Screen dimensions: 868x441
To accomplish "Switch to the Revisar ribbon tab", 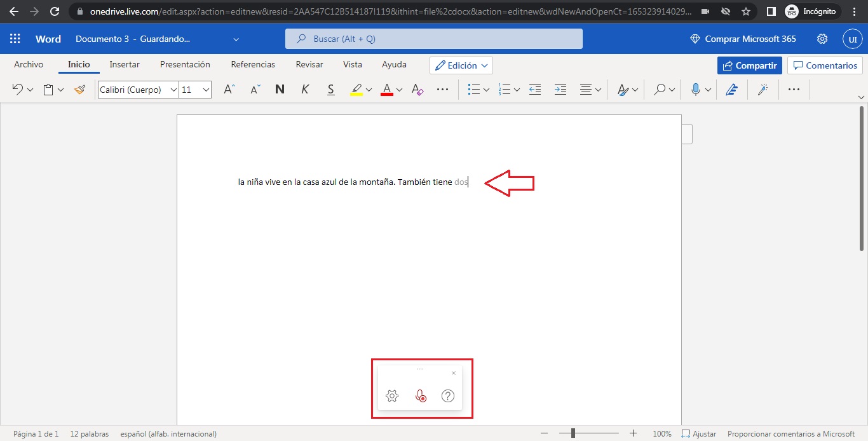I will tap(309, 64).
